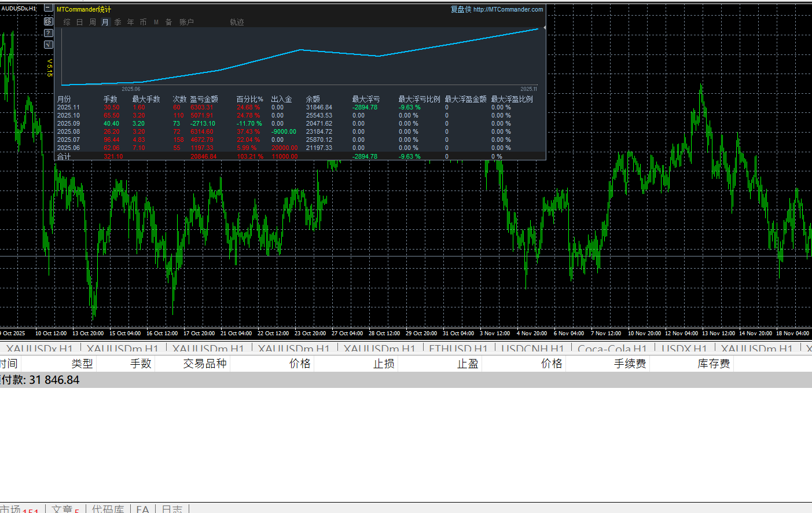The width and height of the screenshot is (812, 513).
Task: Click the 移 move-panel icon
Action: pyautogui.click(x=49, y=21)
